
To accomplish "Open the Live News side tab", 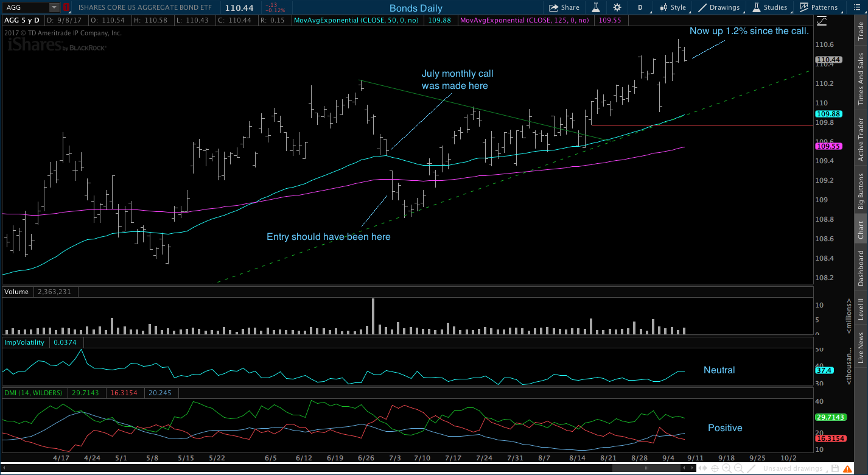I will pos(861,348).
